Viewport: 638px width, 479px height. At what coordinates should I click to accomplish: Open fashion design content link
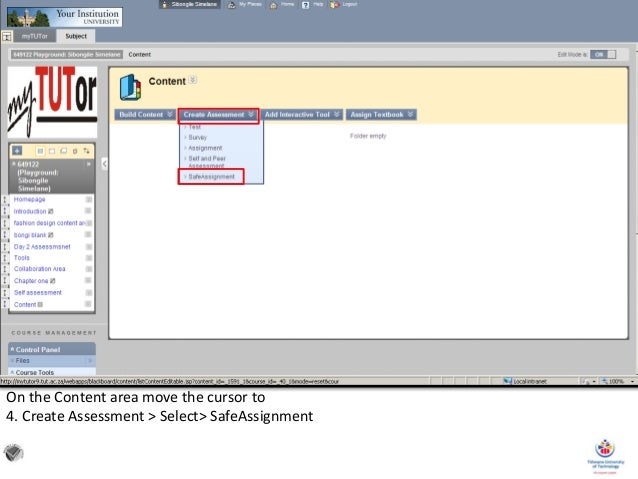coord(49,223)
